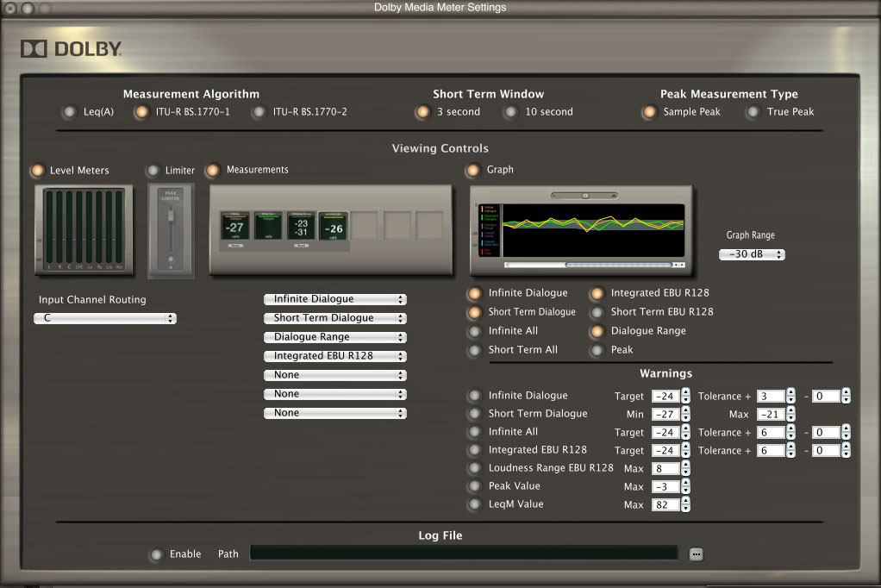This screenshot has height=588, width=881.
Task: Click the log file Path input field
Action: tap(464, 554)
